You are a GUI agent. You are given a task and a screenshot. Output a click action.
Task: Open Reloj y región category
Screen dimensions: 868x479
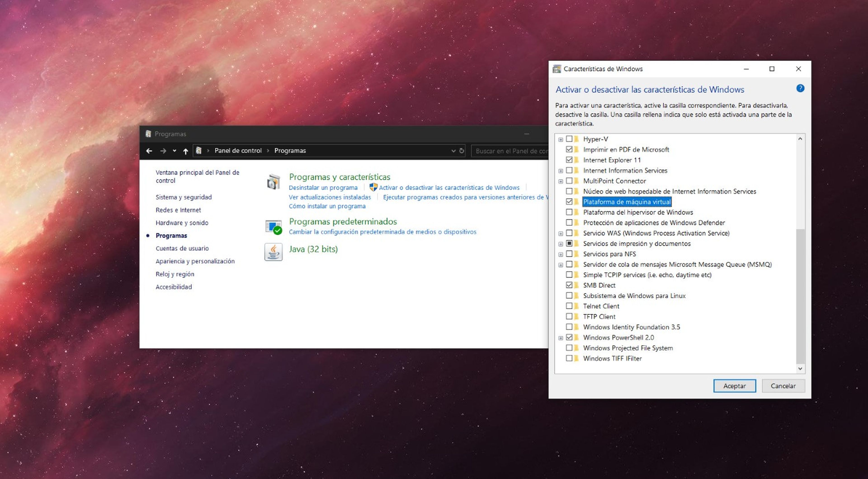point(175,274)
